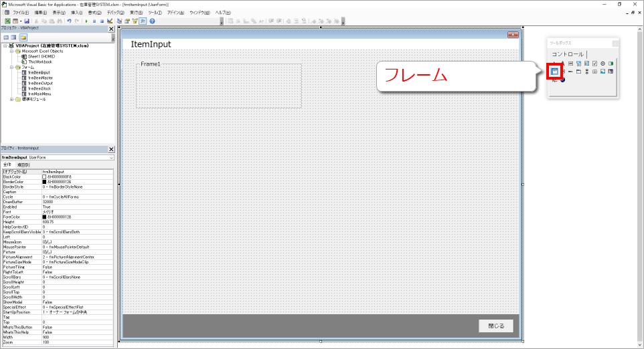Select the ListBox control in the Toolbox
The width and height of the screenshot is (644, 349).
coord(586,64)
